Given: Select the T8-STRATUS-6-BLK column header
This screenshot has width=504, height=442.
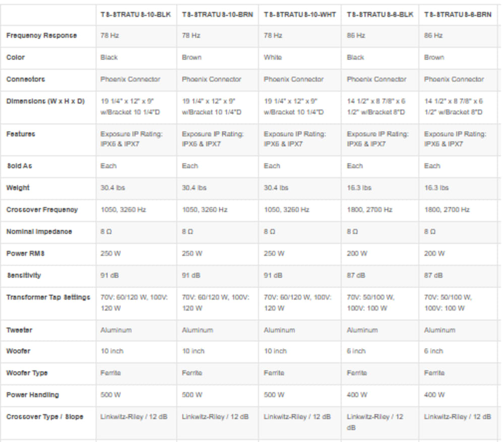Looking at the screenshot, I should coord(380,15).
